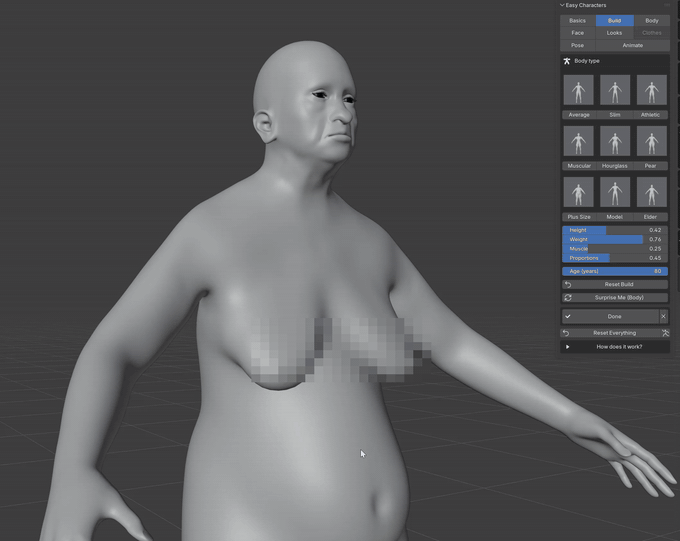The height and width of the screenshot is (541, 680).
Task: Choose the Model body type thumbnail
Action: 615,192
